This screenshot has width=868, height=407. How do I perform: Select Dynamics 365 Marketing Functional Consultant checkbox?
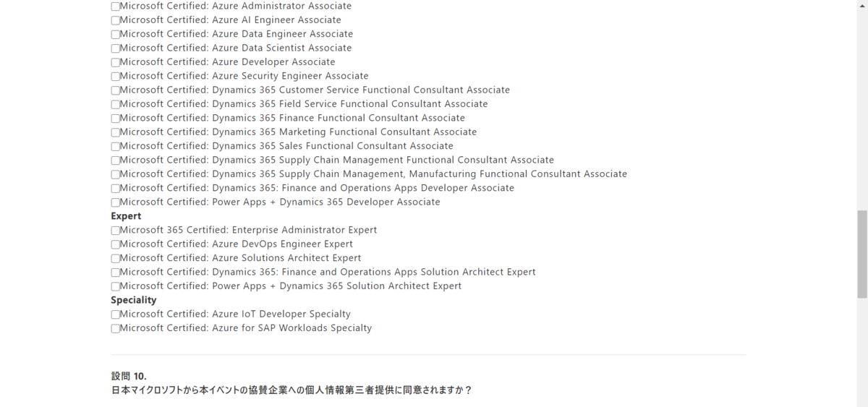[x=116, y=132]
